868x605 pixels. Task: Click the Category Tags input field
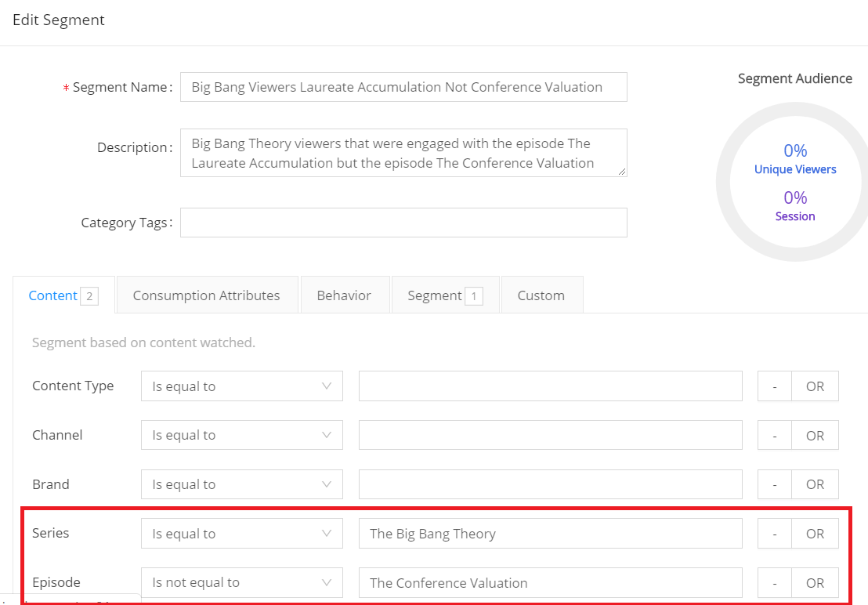tap(403, 223)
